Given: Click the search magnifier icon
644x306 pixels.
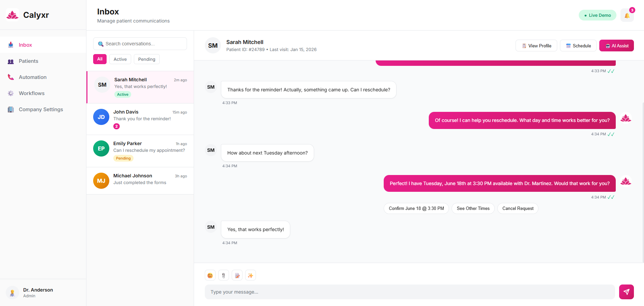Looking at the screenshot, I should [101, 44].
